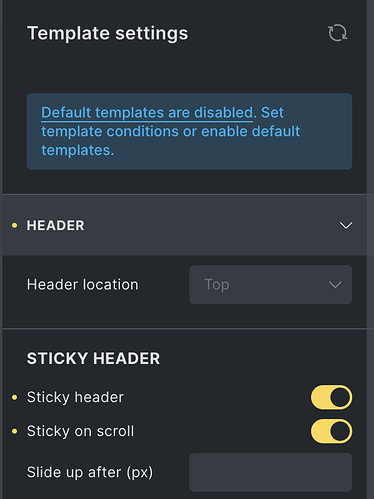Click the reset template settings icon

[x=337, y=33]
